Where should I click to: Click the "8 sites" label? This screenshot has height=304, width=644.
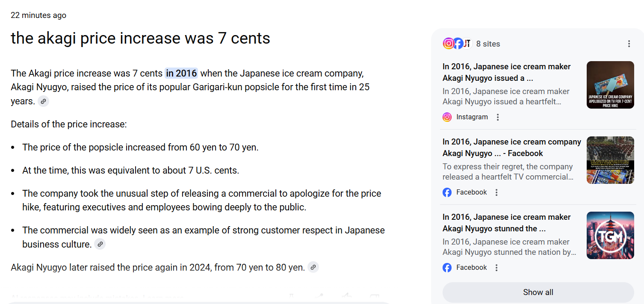[x=488, y=44]
